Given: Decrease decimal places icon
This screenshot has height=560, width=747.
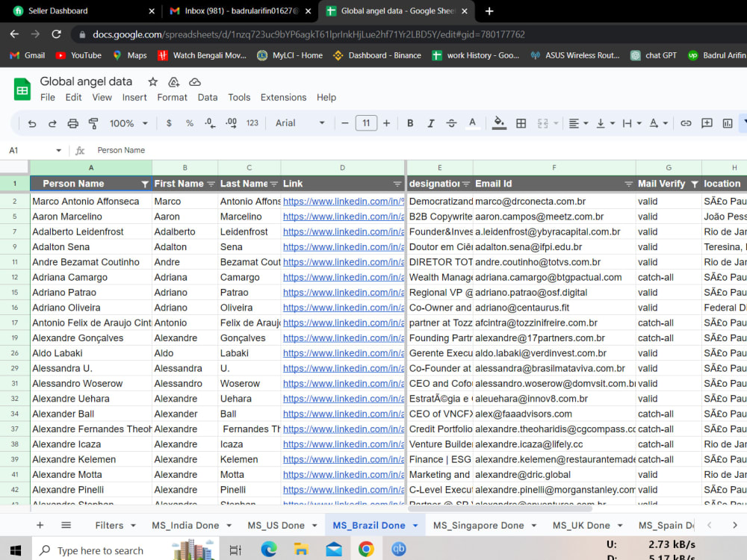Looking at the screenshot, I should click(x=210, y=123).
